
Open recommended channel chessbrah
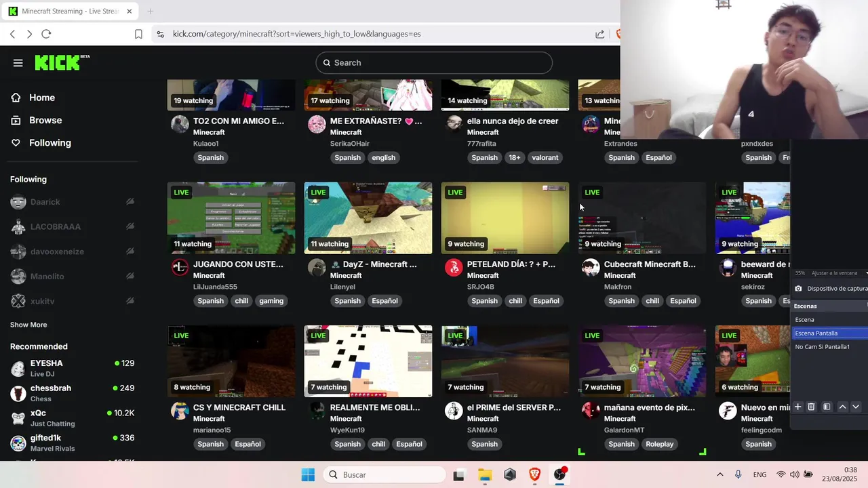point(73,393)
